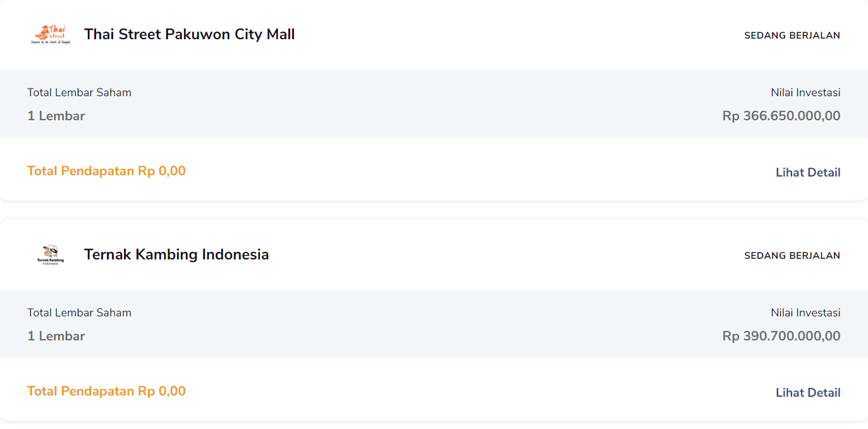Click Nilai Investasi label in Thai Street card
The height and width of the screenshot is (429, 868).
point(805,92)
